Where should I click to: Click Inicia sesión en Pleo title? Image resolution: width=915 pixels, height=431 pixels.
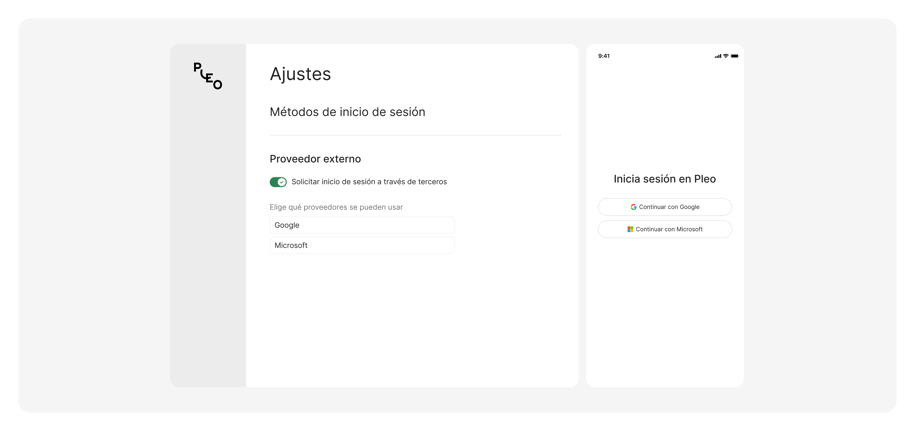[665, 179]
